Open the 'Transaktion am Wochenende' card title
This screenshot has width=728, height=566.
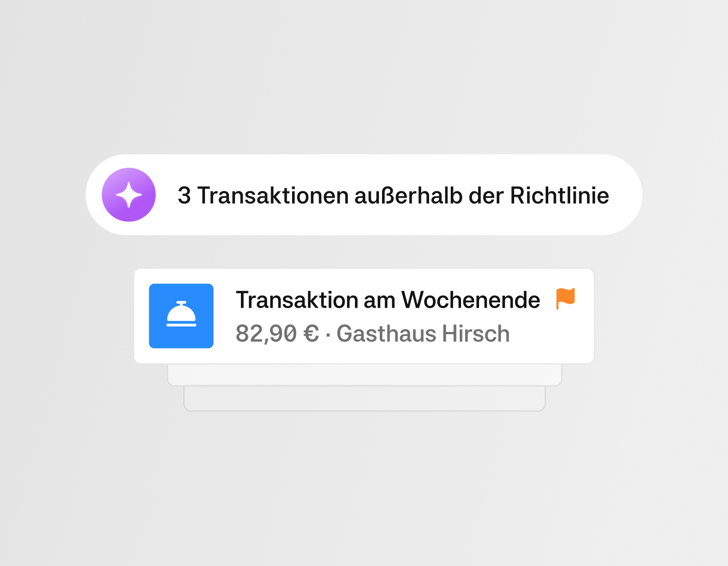tap(388, 300)
